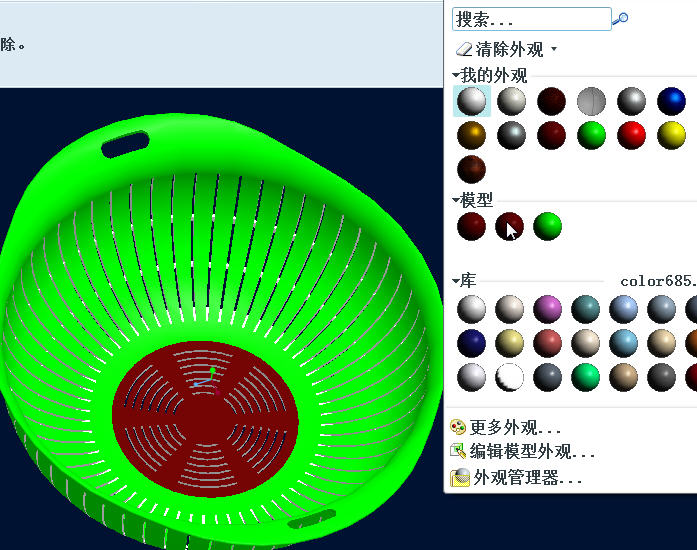Click the red bottom surface of the basket
697x550 pixels.
204,420
